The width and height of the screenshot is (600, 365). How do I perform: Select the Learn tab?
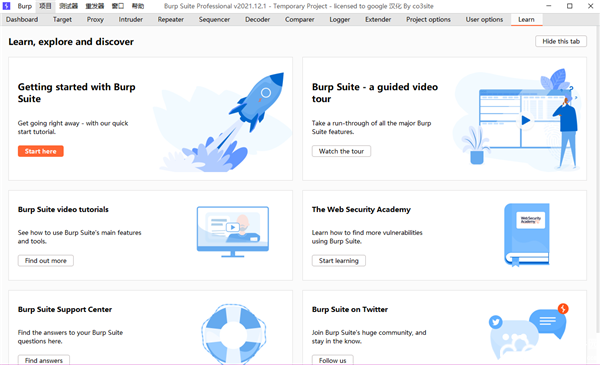[526, 20]
